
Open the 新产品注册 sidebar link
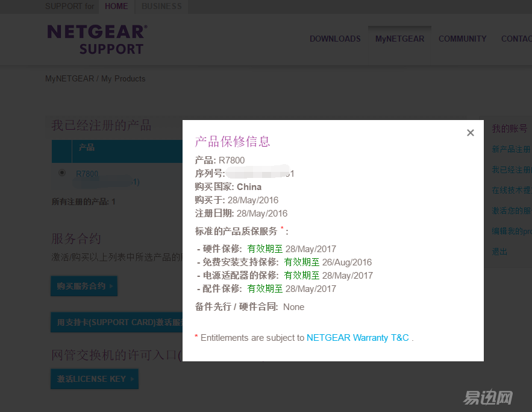512,149
